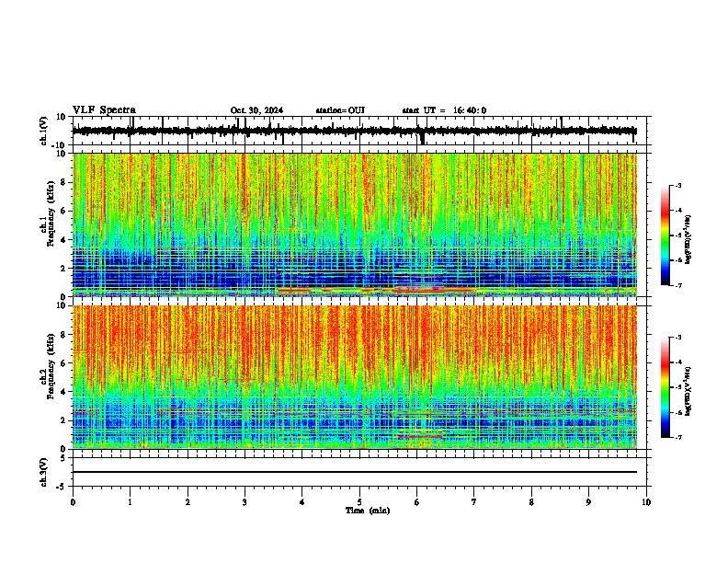Click the large negative spike in ch.1 waveform near minute 6

[422, 138]
